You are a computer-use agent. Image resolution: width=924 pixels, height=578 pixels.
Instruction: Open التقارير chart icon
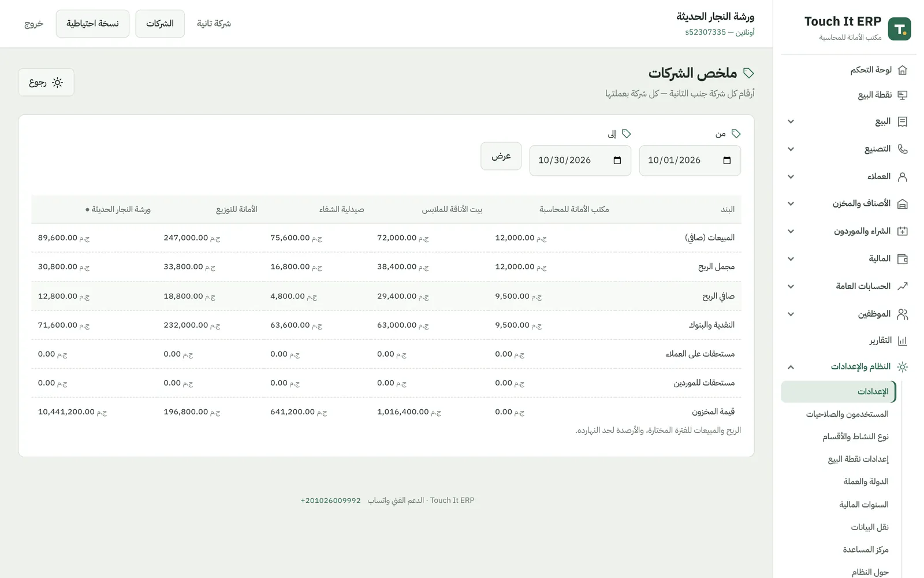(x=903, y=341)
